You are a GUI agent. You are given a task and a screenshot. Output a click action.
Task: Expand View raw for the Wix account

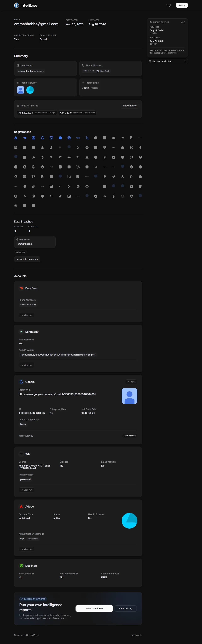(x=27, y=490)
